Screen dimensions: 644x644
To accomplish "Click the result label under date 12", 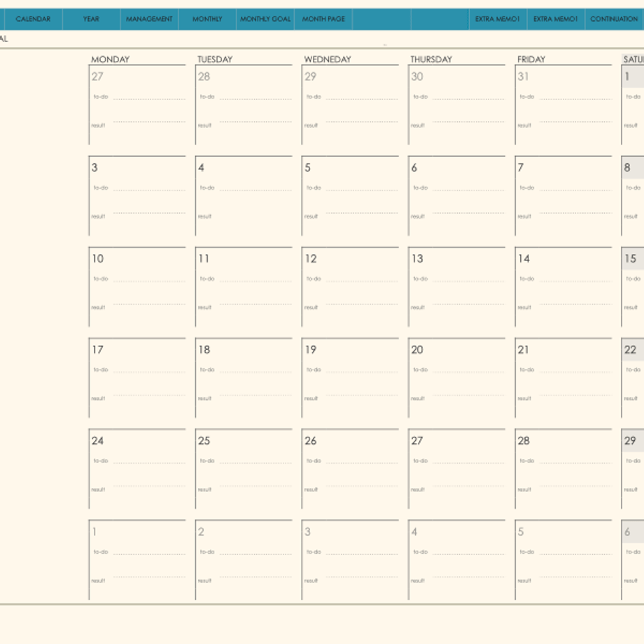I will pyautogui.click(x=311, y=307).
